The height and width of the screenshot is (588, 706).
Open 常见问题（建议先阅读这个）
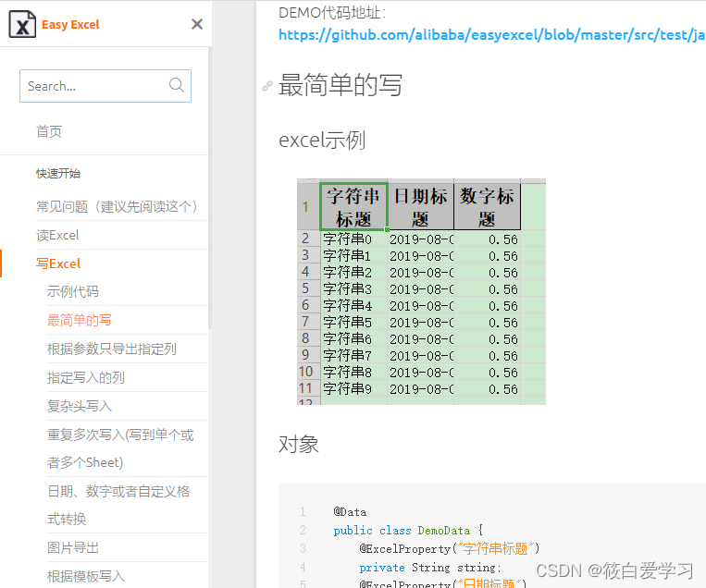tap(118, 206)
